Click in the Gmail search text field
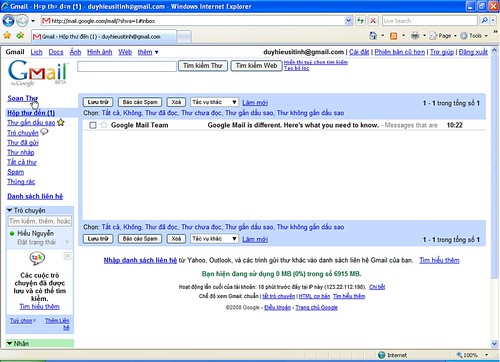The image size is (500, 362). [x=127, y=66]
